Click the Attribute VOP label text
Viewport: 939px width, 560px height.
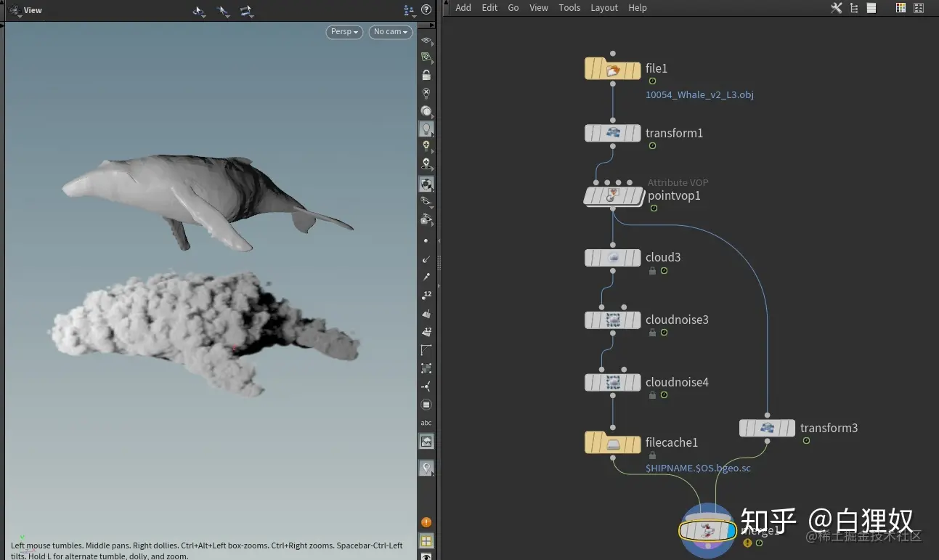[678, 183]
